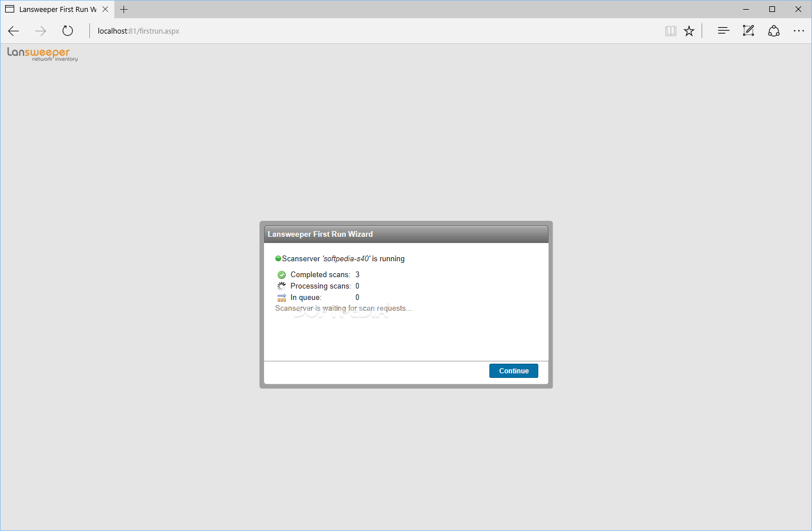This screenshot has height=531, width=812.
Task: Click the Lansweeper First Run Wizard title
Action: (x=320, y=234)
